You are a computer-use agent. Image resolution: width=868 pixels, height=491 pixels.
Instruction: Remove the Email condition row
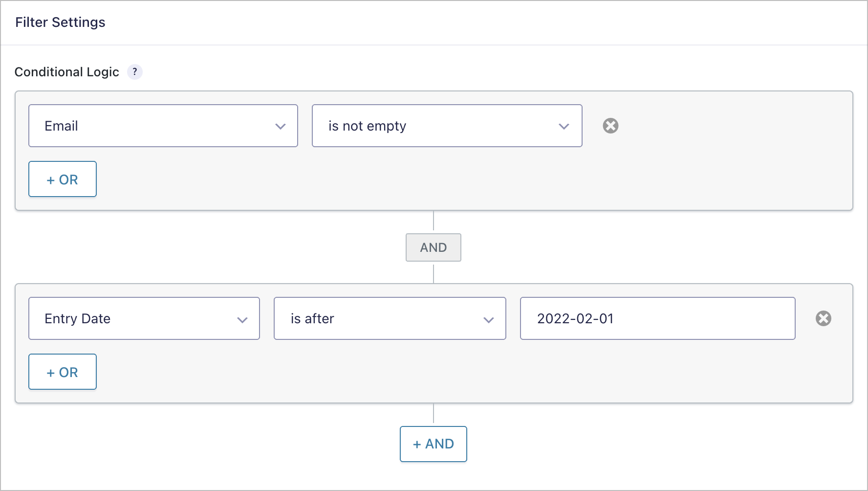[x=610, y=126]
